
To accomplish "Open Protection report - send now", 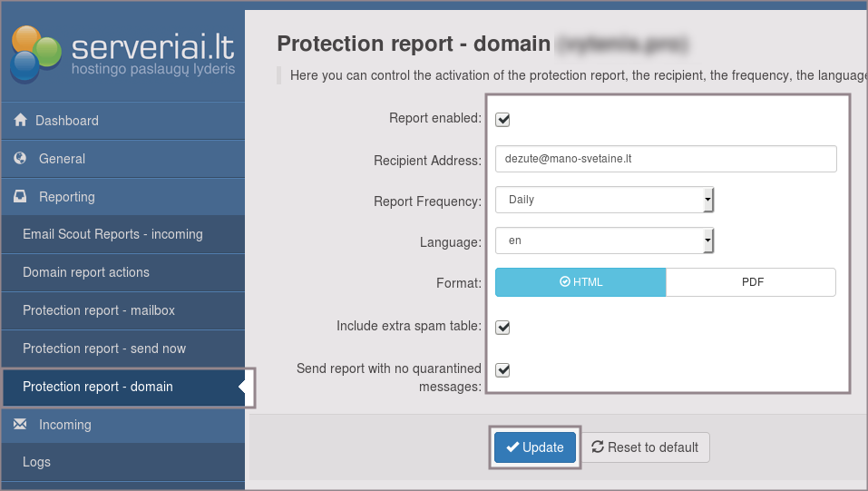I will click(103, 349).
